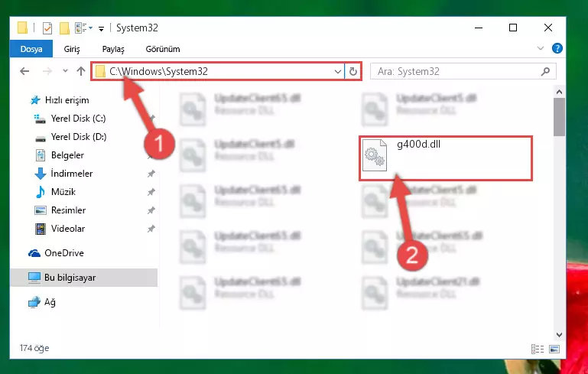588x374 pixels.
Task: Go up one folder level
Action: (81, 71)
